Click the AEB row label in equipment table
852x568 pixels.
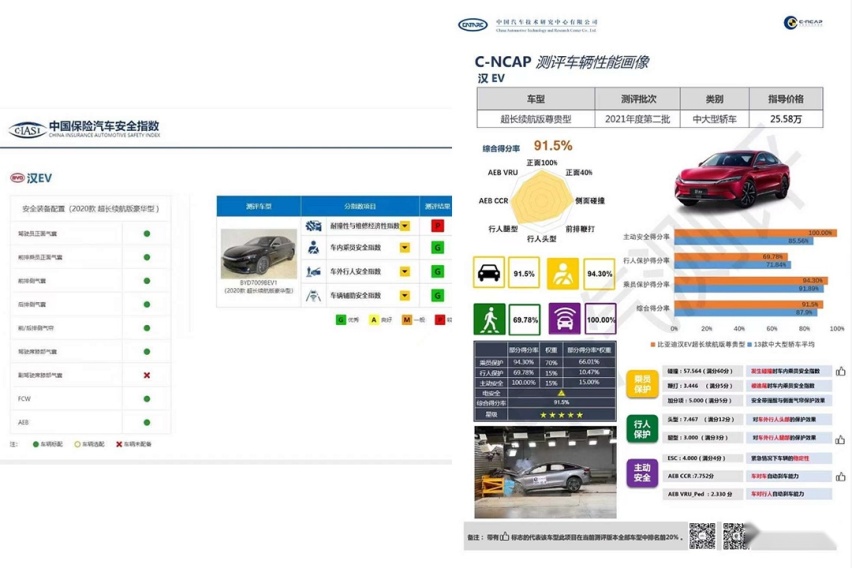[23, 422]
